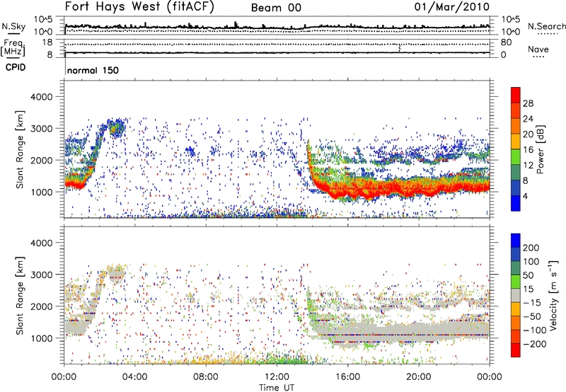Click the power scale value '4'
Screen dimensions: 566x392
[525, 197]
